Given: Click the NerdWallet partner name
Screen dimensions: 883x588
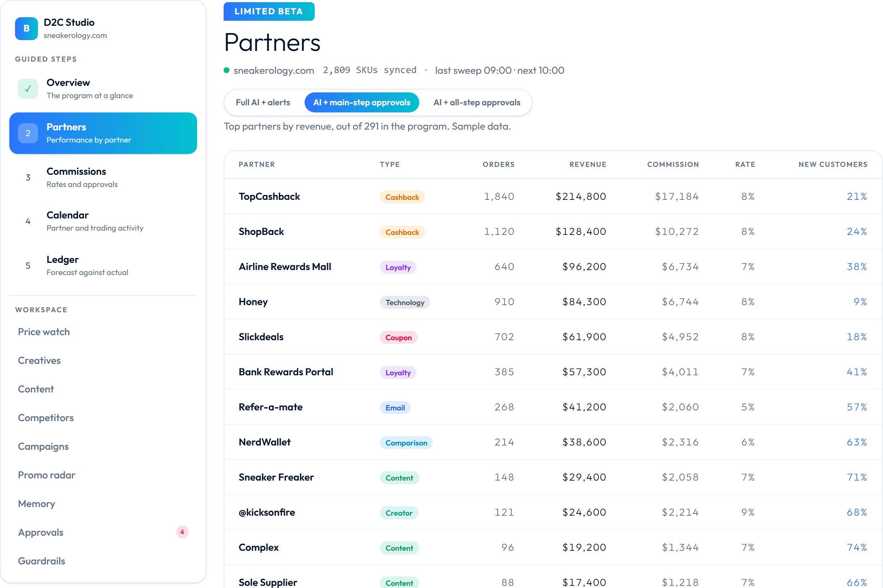Looking at the screenshot, I should (x=264, y=442).
